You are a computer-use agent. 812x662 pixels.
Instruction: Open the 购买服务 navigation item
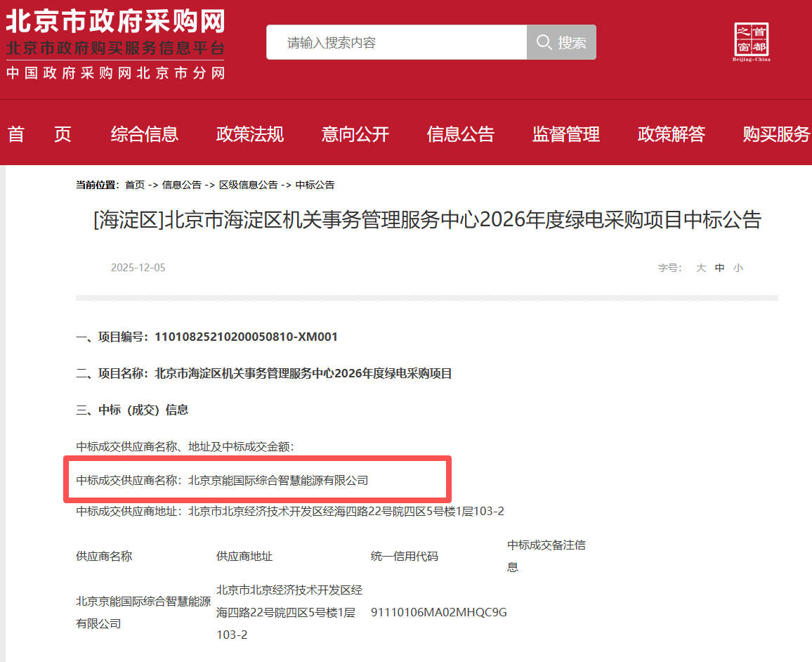click(x=776, y=134)
